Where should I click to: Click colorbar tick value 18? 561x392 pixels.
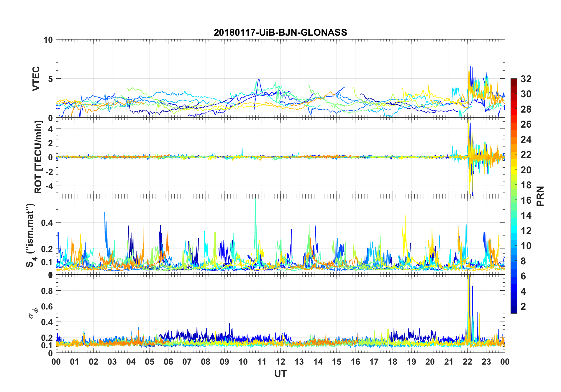point(526,185)
